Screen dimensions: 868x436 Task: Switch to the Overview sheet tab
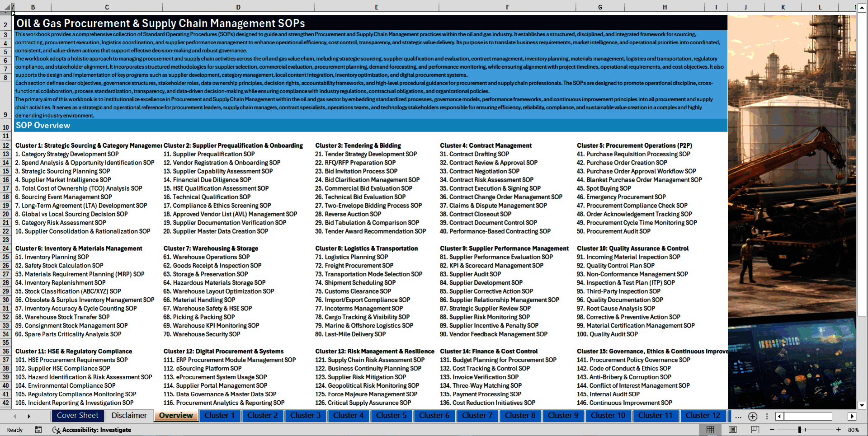[176, 416]
